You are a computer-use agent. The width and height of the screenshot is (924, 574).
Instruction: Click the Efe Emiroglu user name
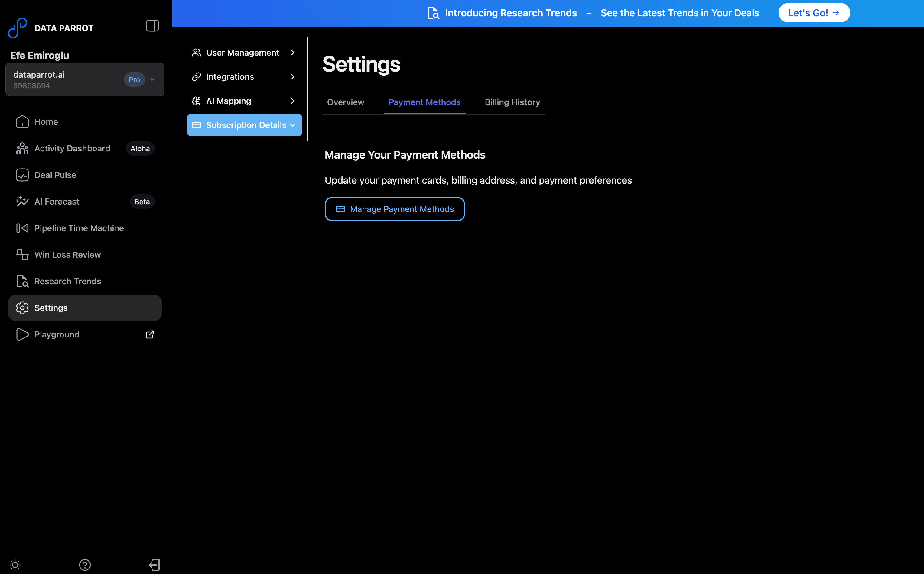click(x=40, y=55)
